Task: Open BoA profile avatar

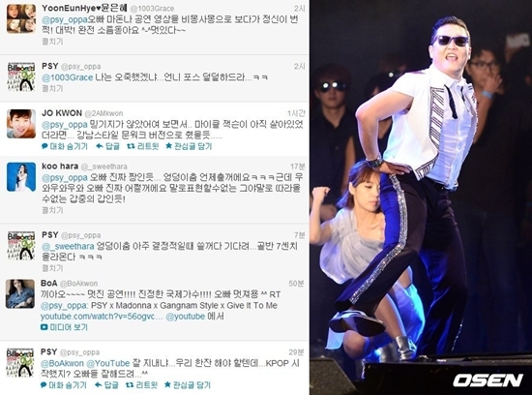Action: pyautogui.click(x=20, y=293)
